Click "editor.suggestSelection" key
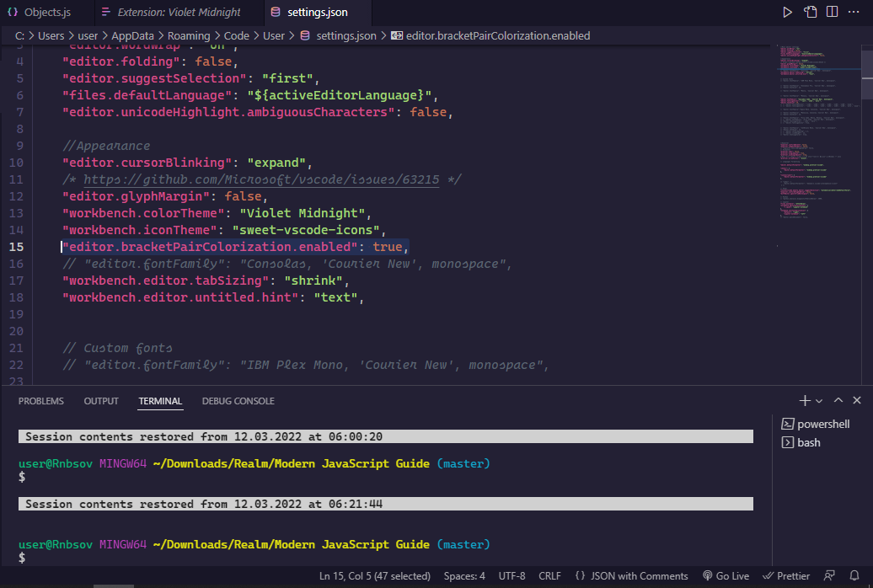Screen dimensions: 873x588 pyautogui.click(x=154, y=78)
